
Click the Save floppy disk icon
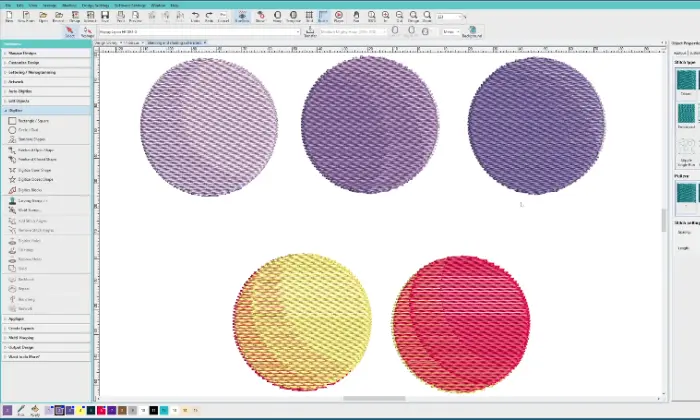point(105,17)
